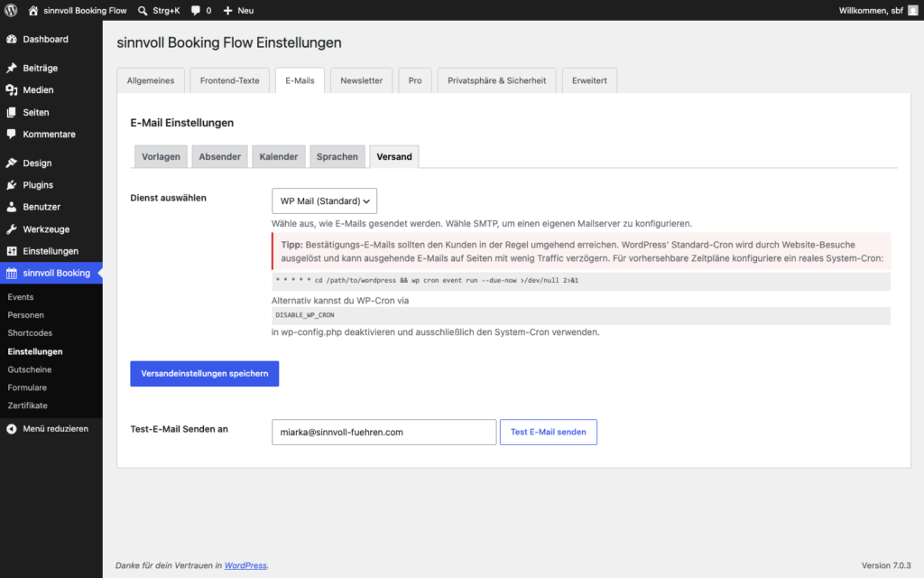Open Events in the submenu
Image resolution: width=924 pixels, height=578 pixels.
coord(21,297)
